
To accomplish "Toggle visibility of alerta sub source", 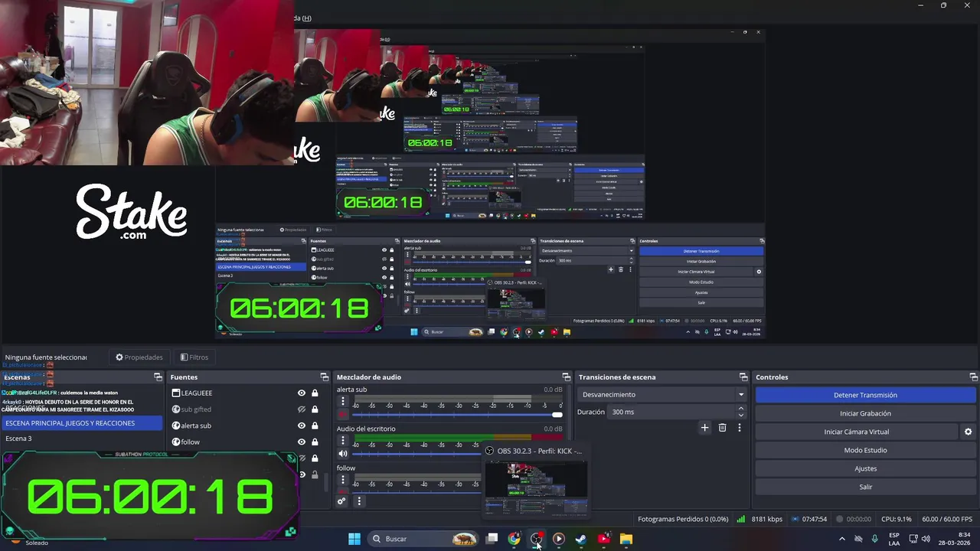I will coord(302,425).
